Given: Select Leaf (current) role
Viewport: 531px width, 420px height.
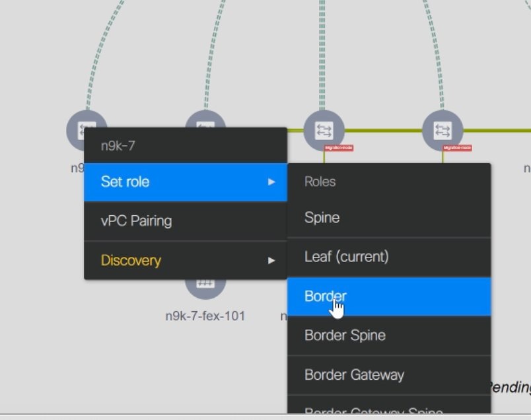Looking at the screenshot, I should 389,257.
